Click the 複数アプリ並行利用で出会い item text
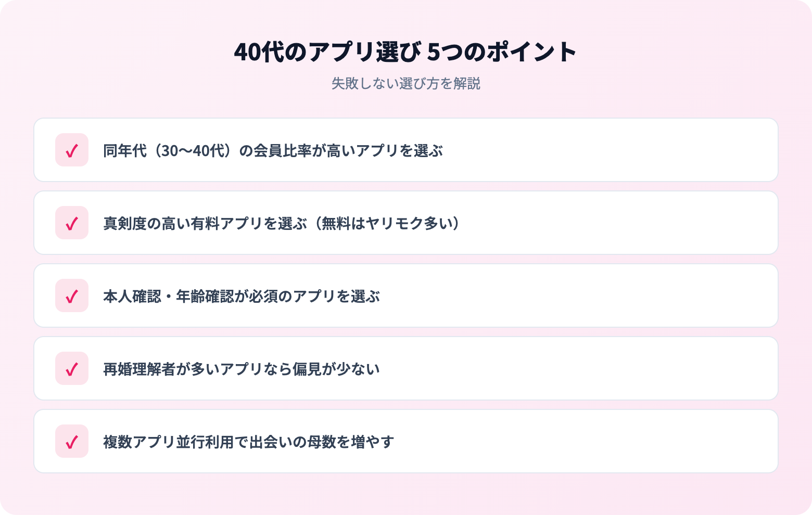 248,442
